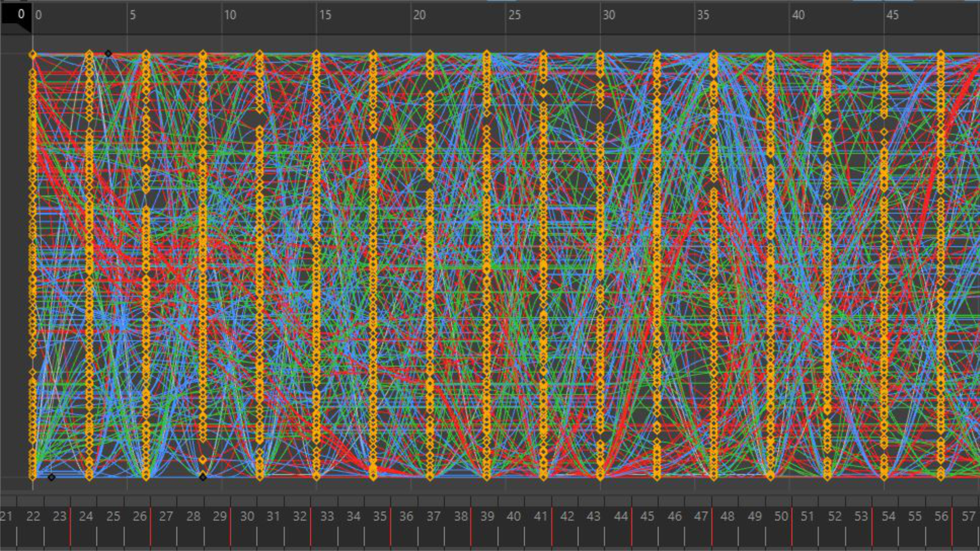Screen dimensions: 980x551
Task: Click graph ruler label 15
Action: point(325,15)
